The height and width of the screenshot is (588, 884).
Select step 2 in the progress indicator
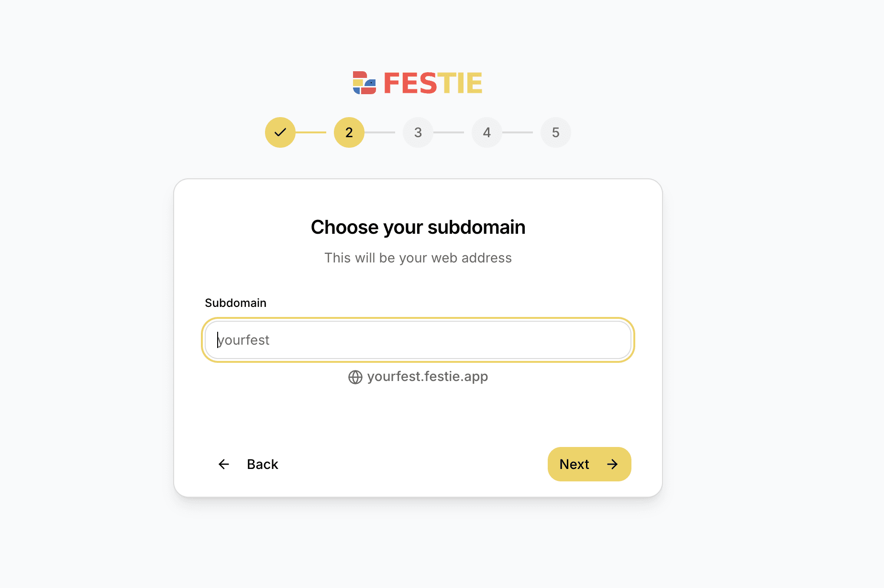pos(349,132)
